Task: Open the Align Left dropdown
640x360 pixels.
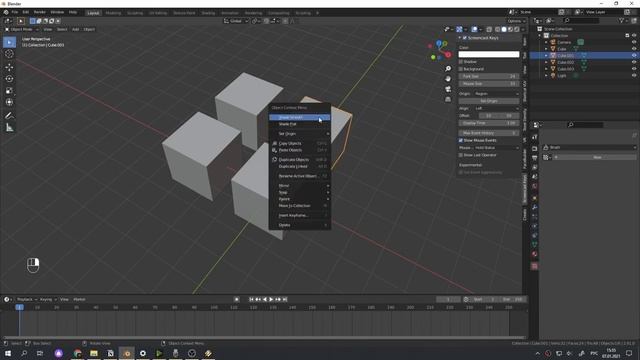Action: (496, 109)
